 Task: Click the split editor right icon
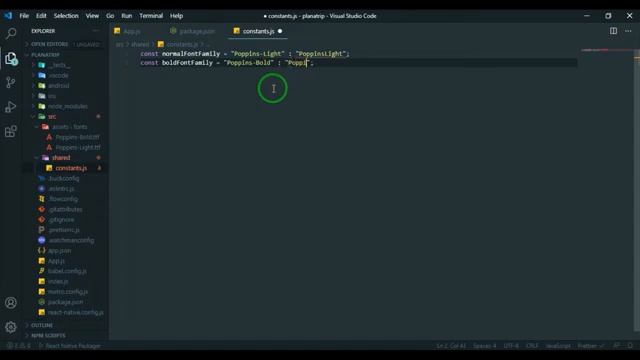(613, 31)
